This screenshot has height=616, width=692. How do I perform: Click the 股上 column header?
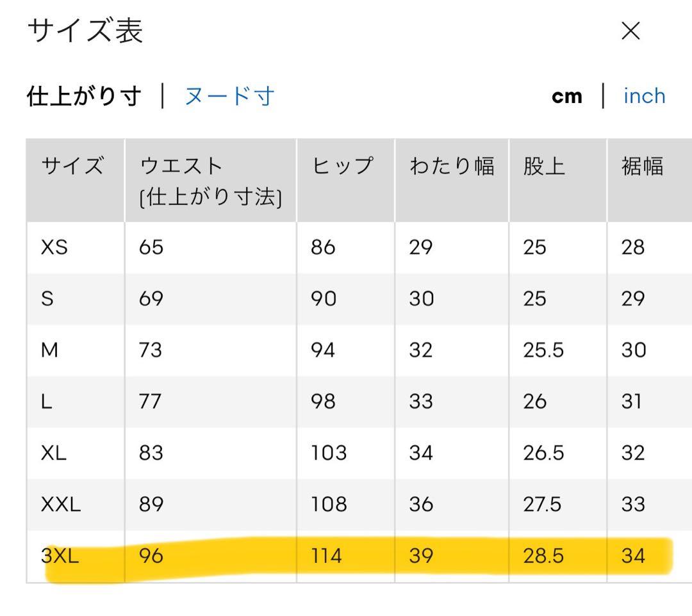pos(544,166)
